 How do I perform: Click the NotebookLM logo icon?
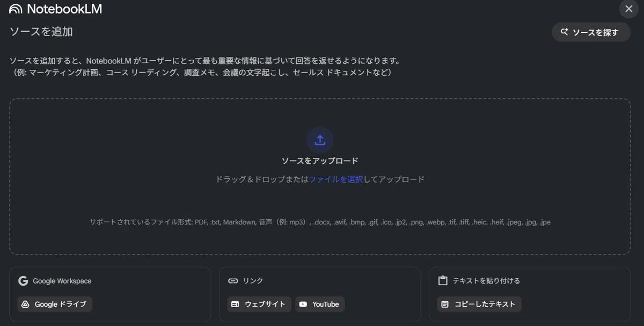tap(16, 9)
